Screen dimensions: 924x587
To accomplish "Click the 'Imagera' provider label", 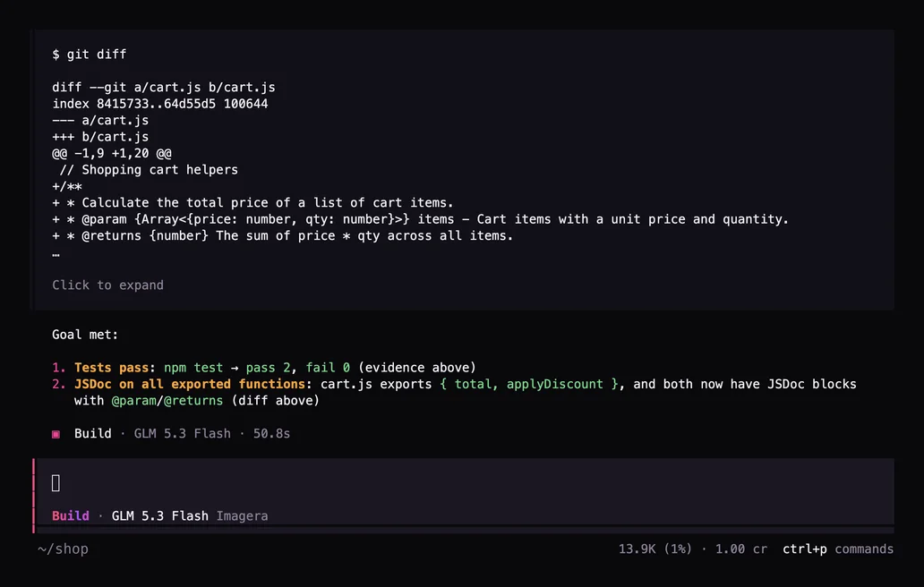I will [x=243, y=515].
